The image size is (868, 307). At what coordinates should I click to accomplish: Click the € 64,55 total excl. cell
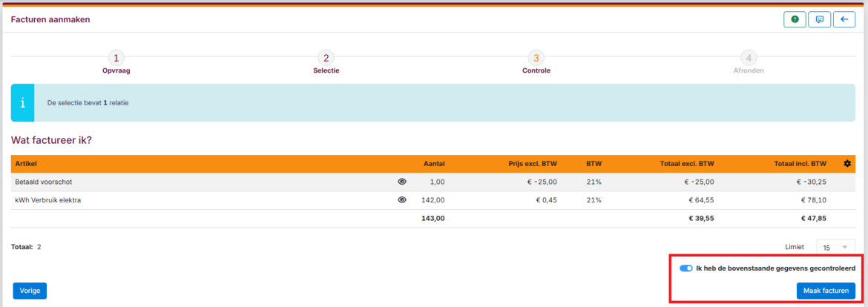(701, 200)
